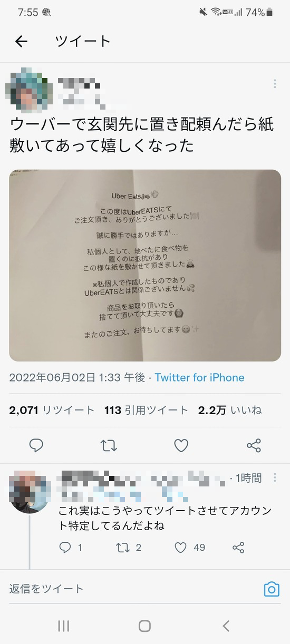Retweet the main tweet

pyautogui.click(x=109, y=446)
